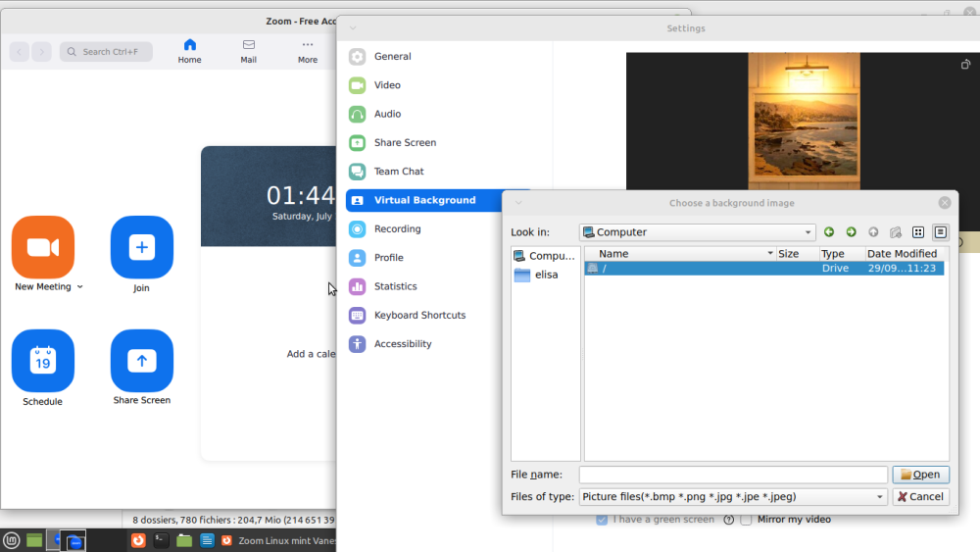Toggle I have a green screen checkbox
The image size is (980, 552).
(602, 520)
